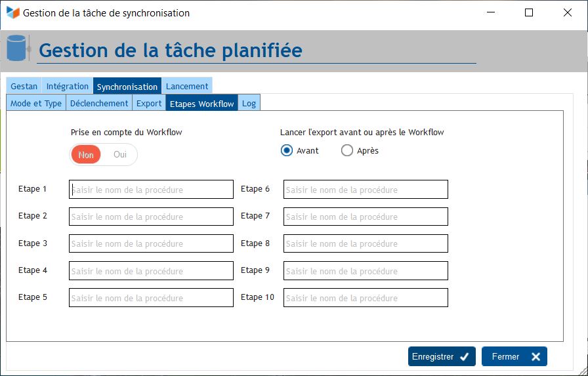Screen dimensions: 588x376
Task: Click into the Etape 6 procedure field
Action: point(366,190)
